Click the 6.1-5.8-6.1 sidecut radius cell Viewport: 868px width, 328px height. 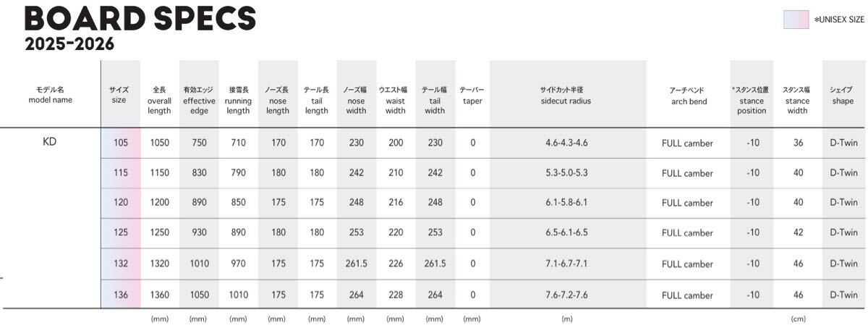(x=566, y=203)
